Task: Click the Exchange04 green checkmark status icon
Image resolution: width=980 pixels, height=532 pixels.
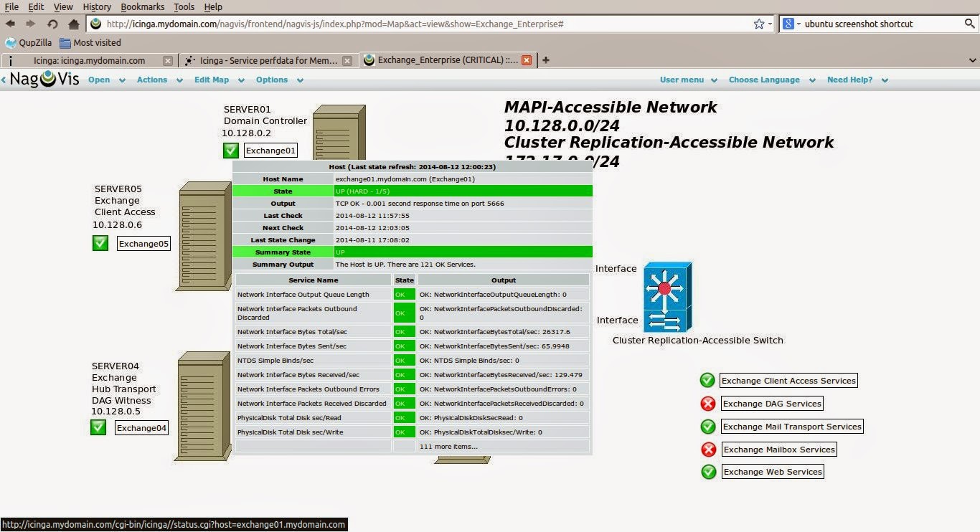Action: pyautogui.click(x=98, y=427)
